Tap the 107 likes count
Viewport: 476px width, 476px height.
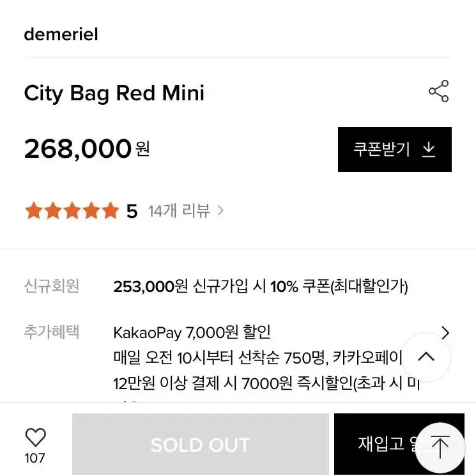(x=35, y=458)
